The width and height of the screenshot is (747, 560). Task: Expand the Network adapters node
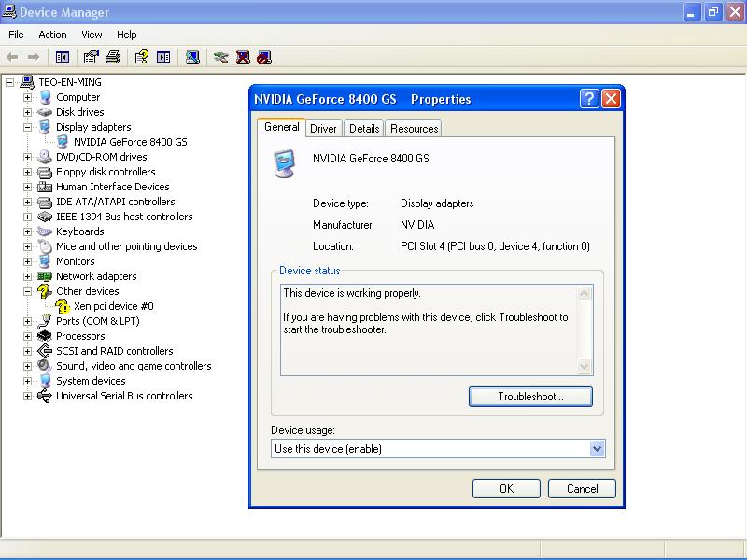click(x=28, y=276)
